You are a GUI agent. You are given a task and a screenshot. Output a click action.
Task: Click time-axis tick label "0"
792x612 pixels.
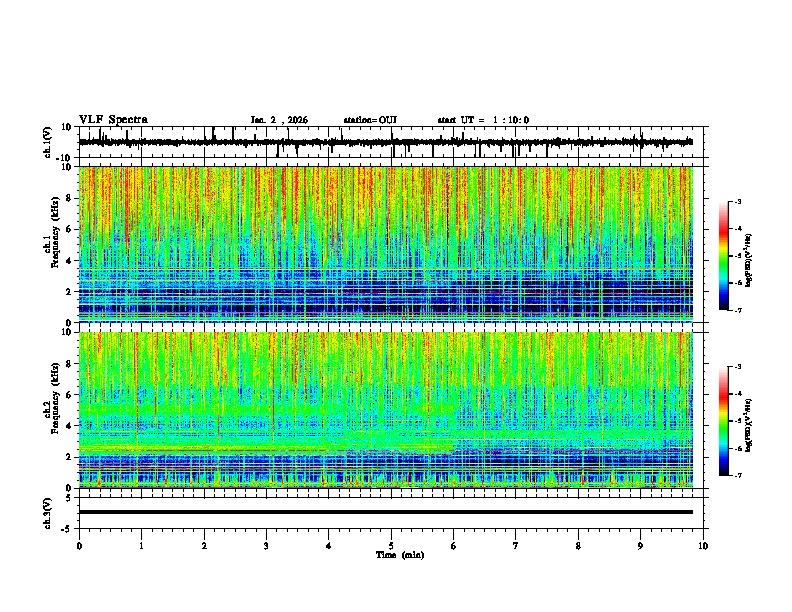click(x=79, y=546)
